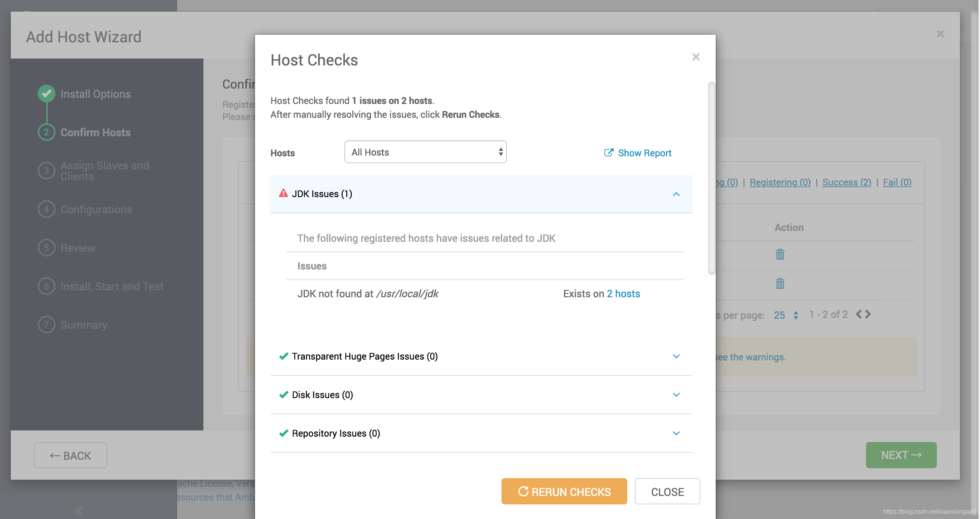Click the Host Checks dialog scrollbar
The image size is (980, 519).
[x=712, y=178]
